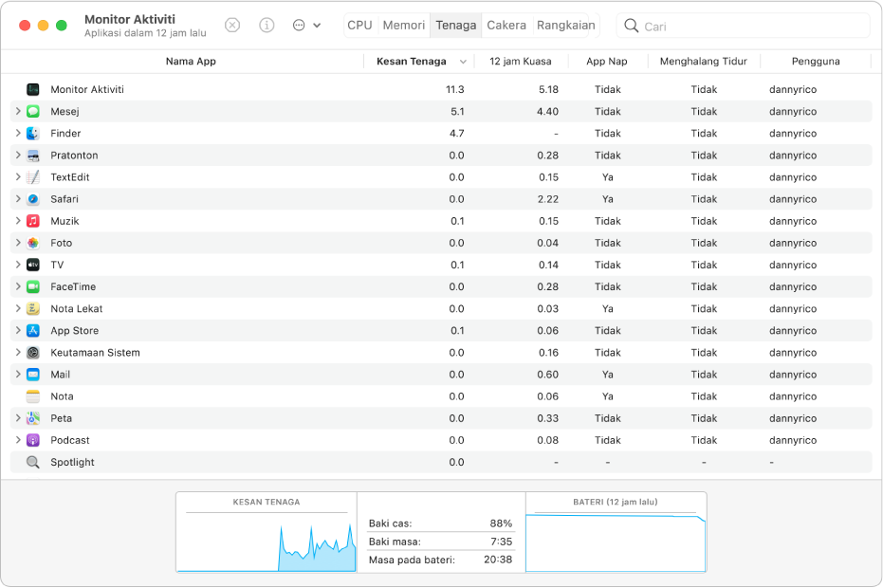This screenshot has width=883, height=588.
Task: Click Baki cas value 88%
Action: click(x=501, y=524)
